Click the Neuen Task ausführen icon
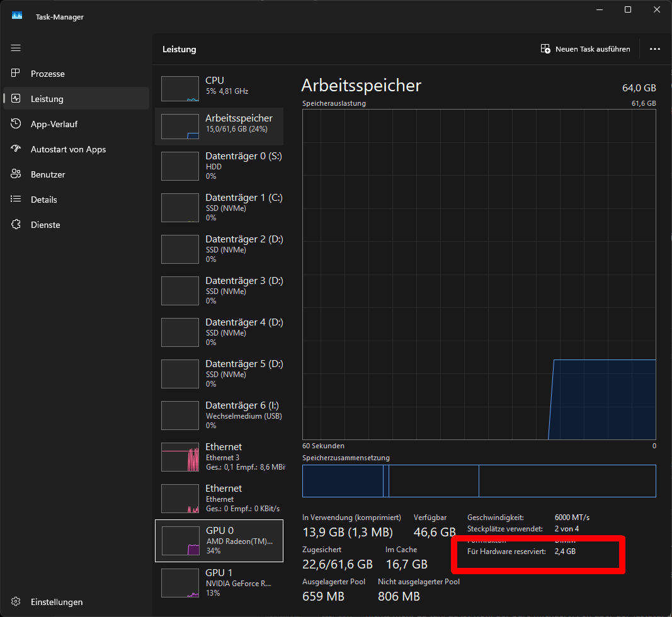 tap(545, 49)
